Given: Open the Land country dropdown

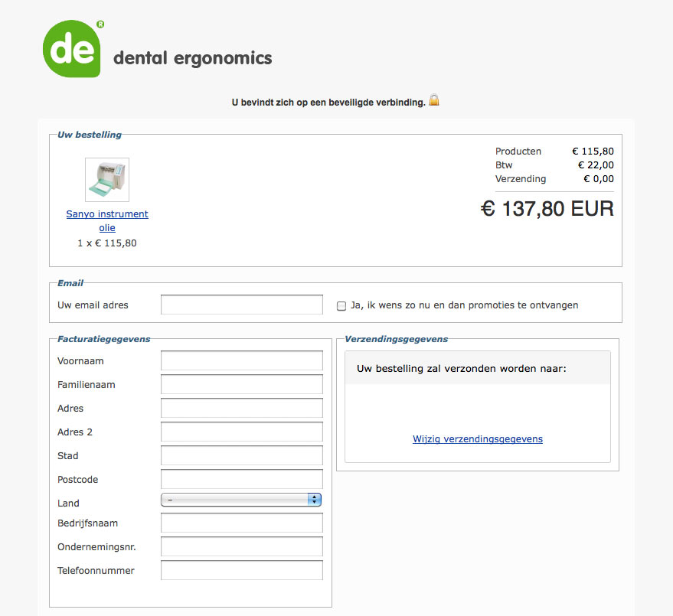Looking at the screenshot, I should [241, 500].
